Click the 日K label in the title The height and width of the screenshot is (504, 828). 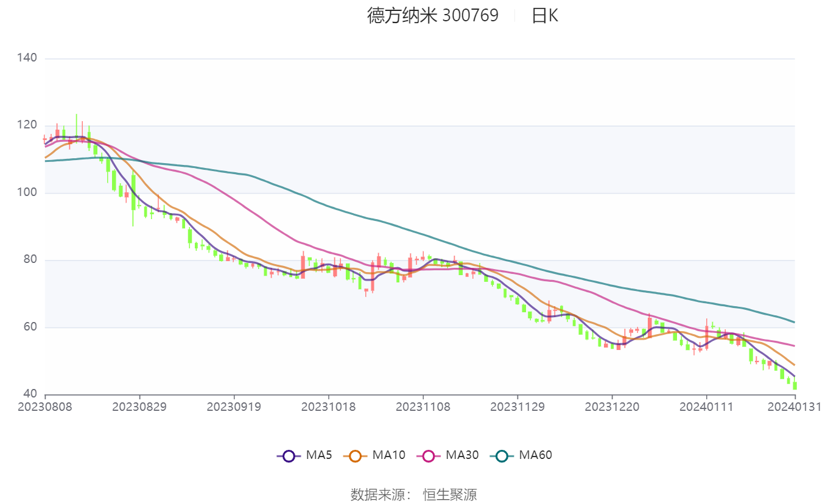click(x=545, y=16)
